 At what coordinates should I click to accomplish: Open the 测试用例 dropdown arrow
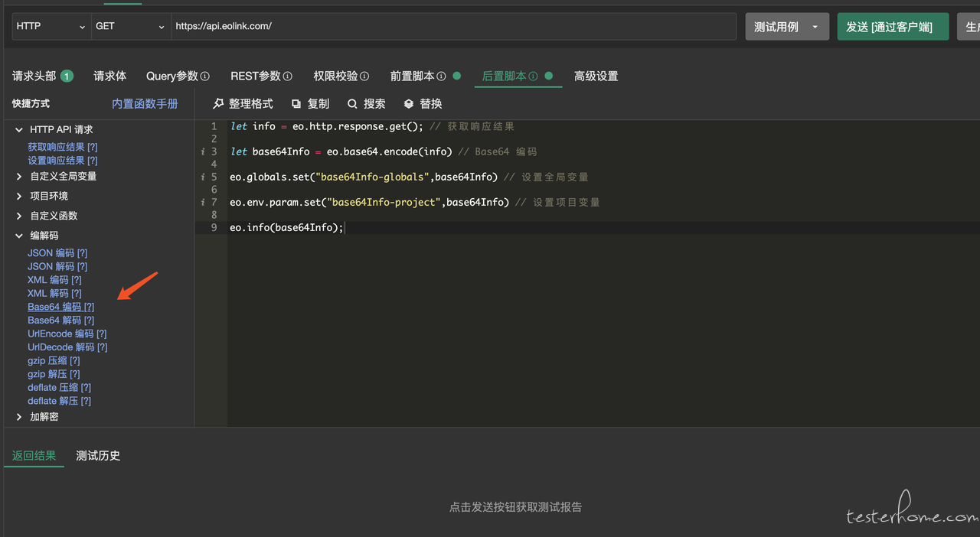point(815,27)
